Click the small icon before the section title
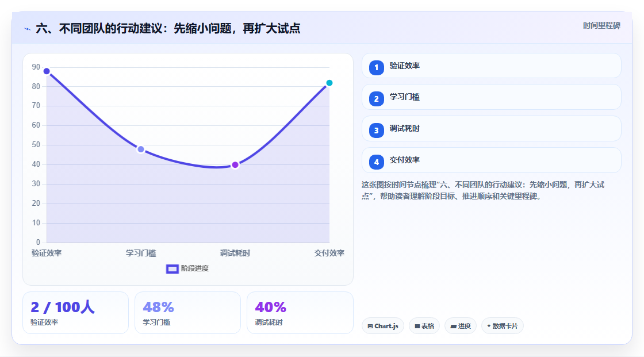Screen dimensions: 644x357 28,29
